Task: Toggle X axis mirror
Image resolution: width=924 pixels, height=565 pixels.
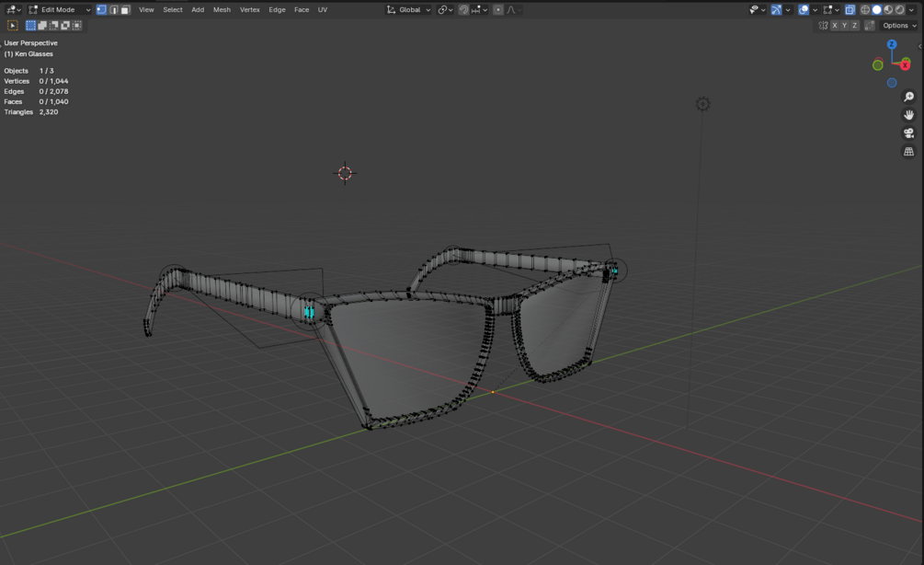Action: point(835,26)
